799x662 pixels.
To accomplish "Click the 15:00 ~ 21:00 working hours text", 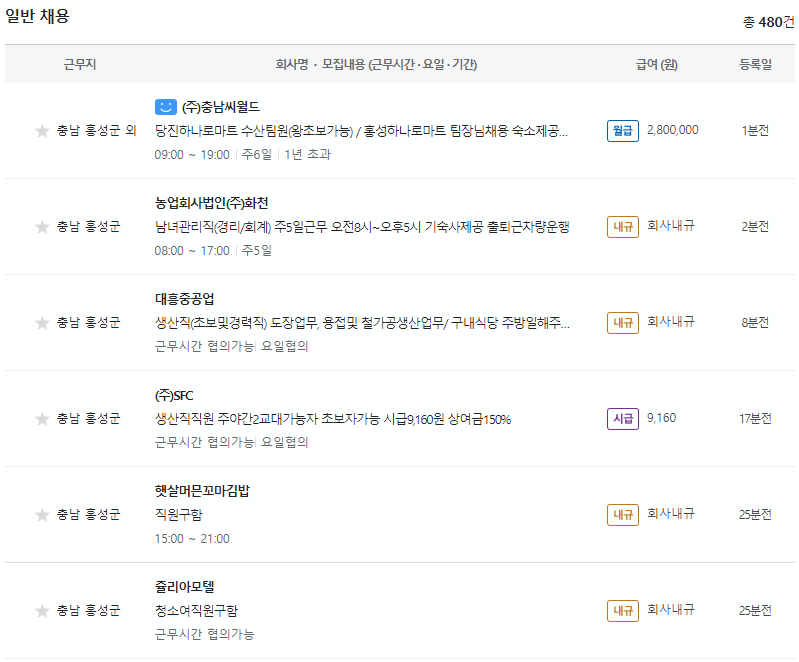I will pyautogui.click(x=192, y=539).
